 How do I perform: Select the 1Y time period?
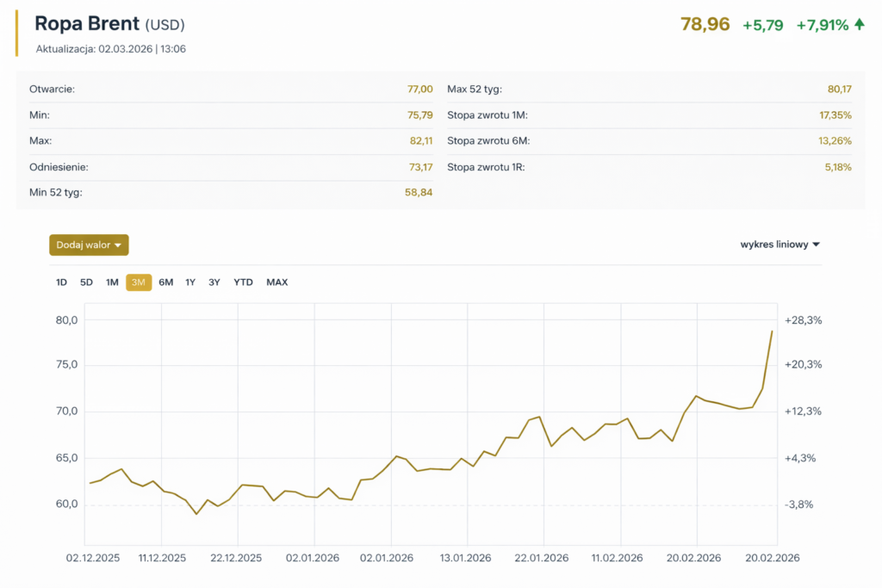(x=190, y=282)
